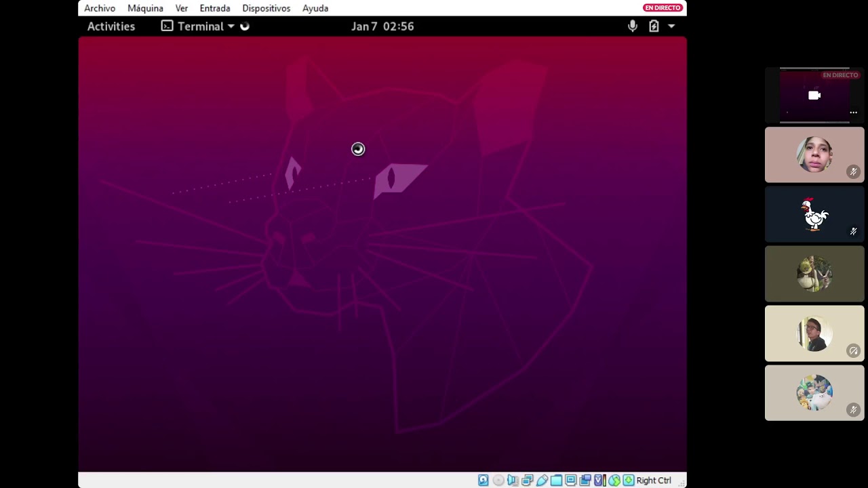Open the Ayuda menu
Image resolution: width=868 pixels, height=488 pixels.
(x=315, y=8)
